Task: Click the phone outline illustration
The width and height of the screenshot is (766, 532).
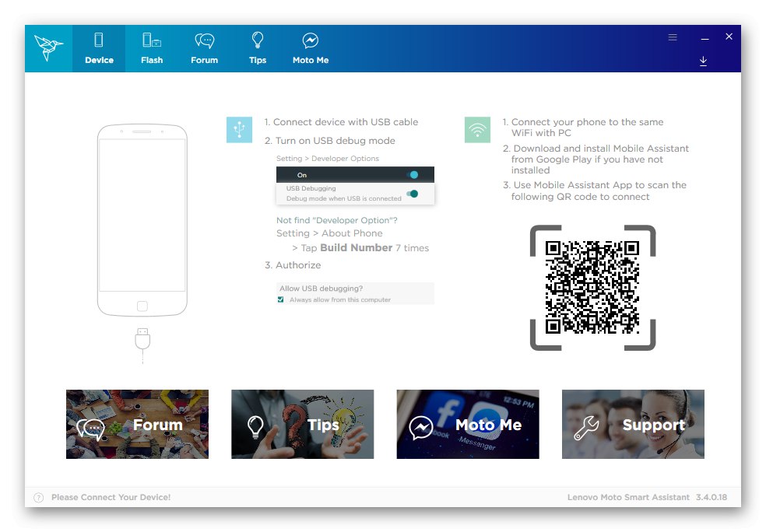Action: point(142,220)
